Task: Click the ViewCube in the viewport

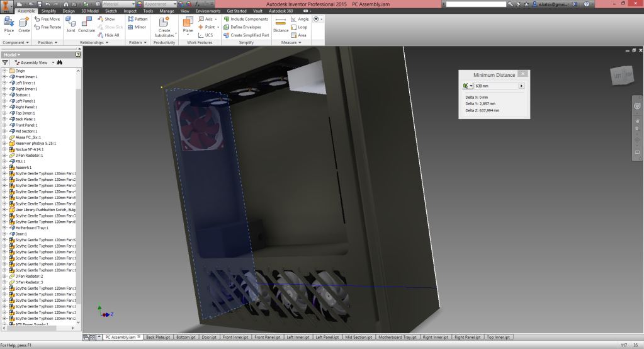Action: (623, 76)
